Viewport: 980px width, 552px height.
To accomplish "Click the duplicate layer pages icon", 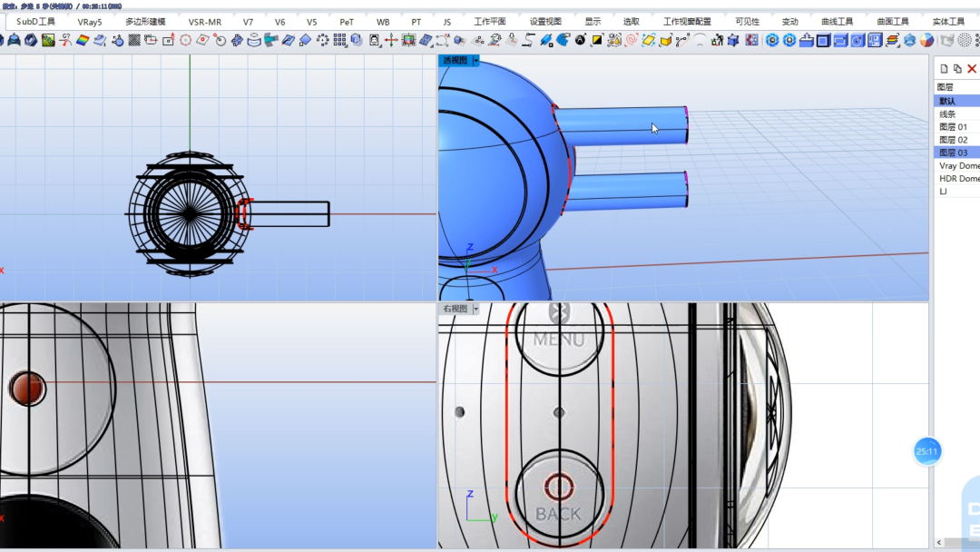I will pyautogui.click(x=957, y=69).
